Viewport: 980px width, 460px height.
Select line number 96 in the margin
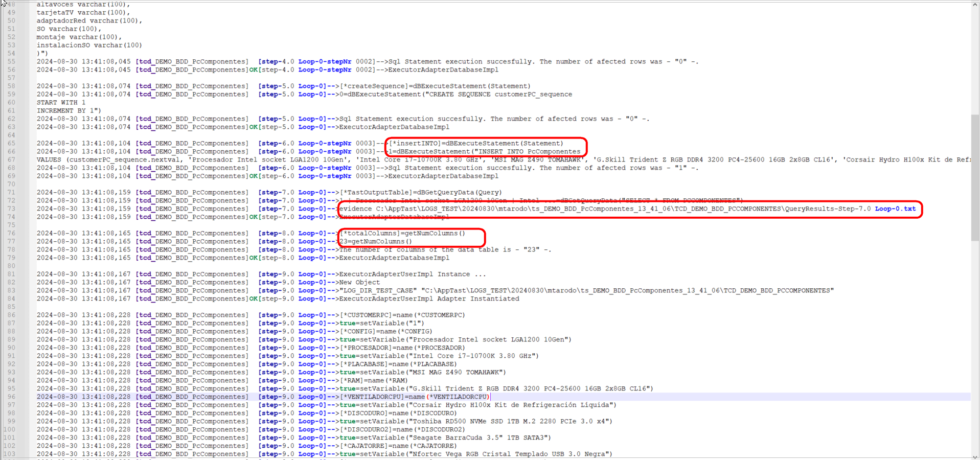coord(11,397)
